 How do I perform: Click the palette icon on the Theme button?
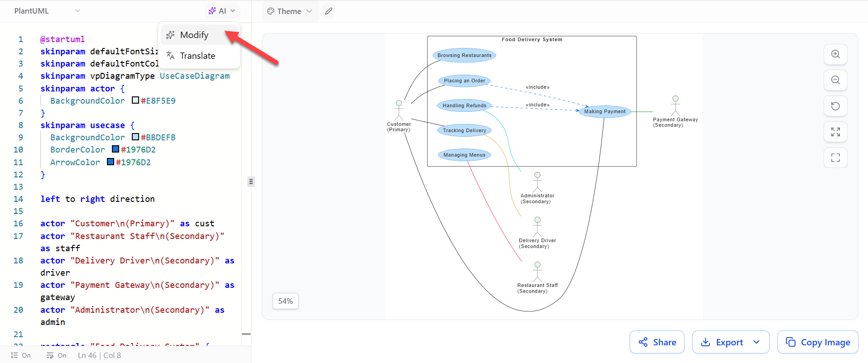[x=270, y=11]
